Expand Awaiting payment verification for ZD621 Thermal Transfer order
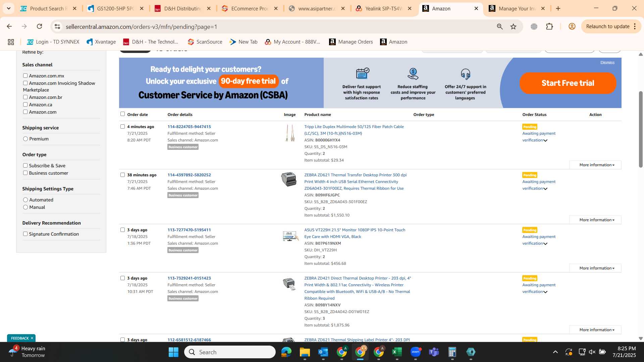The height and width of the screenshot is (362, 644). pos(539,185)
